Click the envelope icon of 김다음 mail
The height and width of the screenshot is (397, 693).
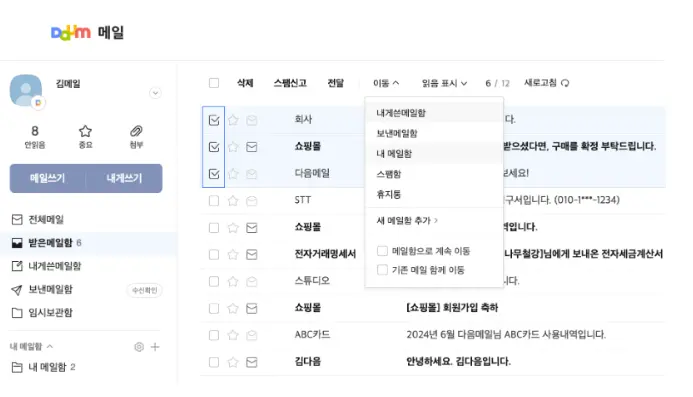252,363
